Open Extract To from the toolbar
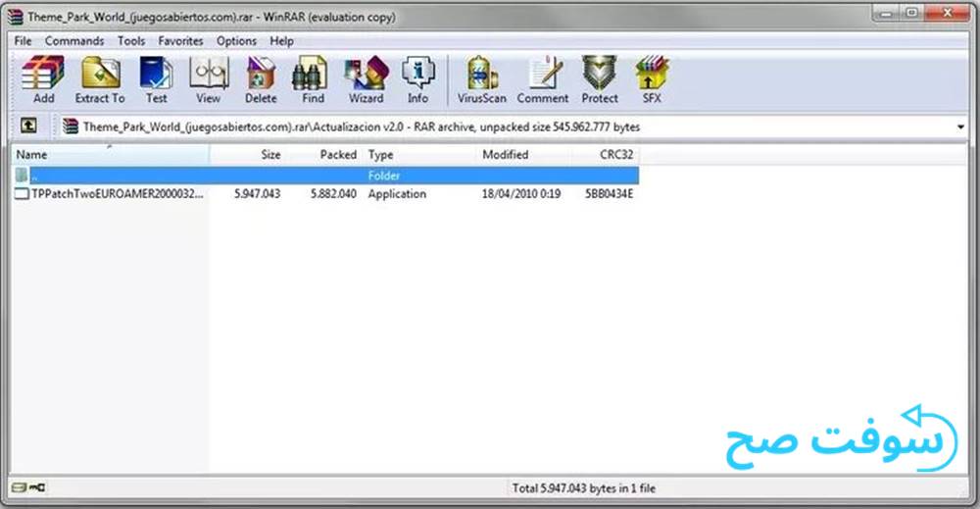 100,79
